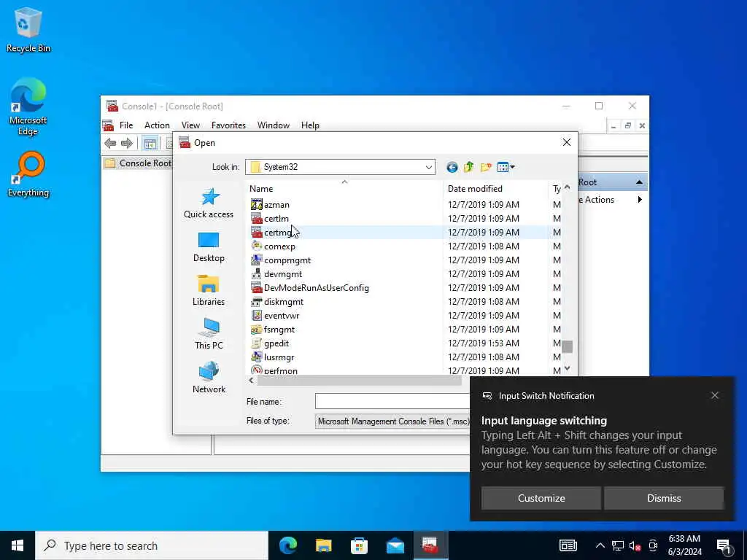Select the eventvwr file icon
747x560 pixels.
[x=256, y=315]
